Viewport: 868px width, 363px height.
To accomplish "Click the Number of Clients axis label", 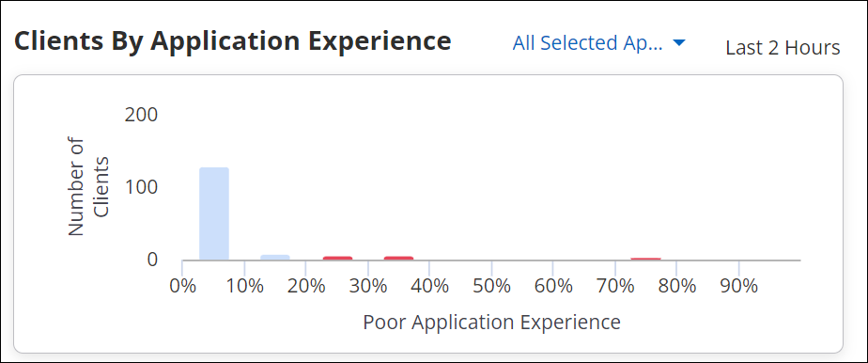I will click(x=88, y=187).
